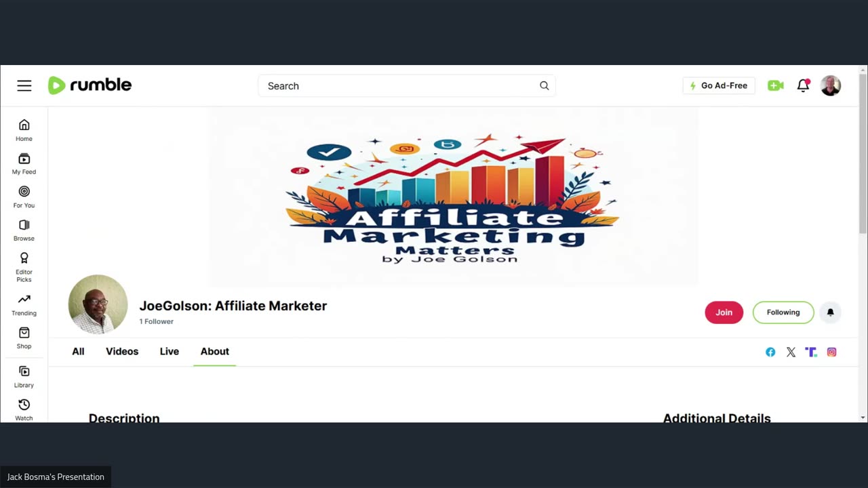Open the For You section

point(24,197)
